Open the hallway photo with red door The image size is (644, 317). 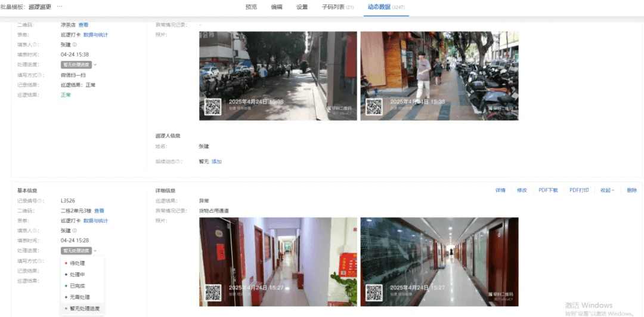[278, 261]
